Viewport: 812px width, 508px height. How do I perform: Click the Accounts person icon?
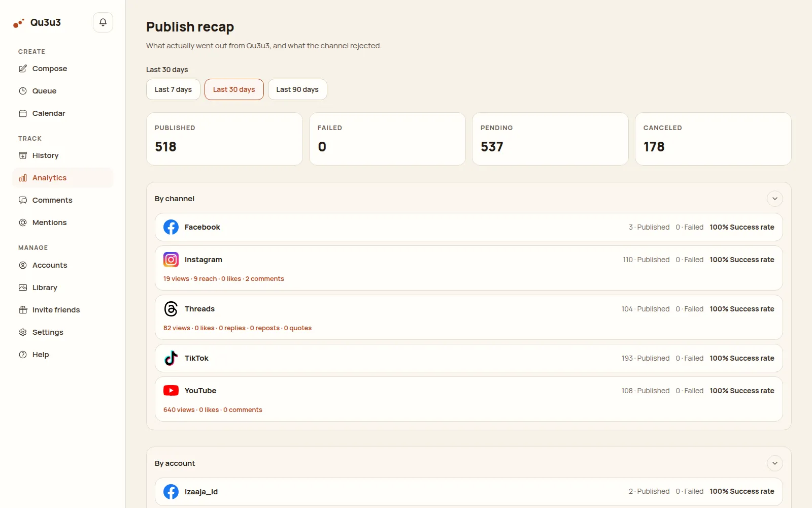click(x=23, y=265)
